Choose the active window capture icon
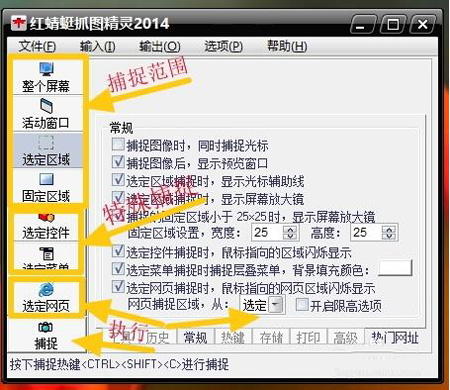The height and width of the screenshot is (390, 450). (46, 106)
